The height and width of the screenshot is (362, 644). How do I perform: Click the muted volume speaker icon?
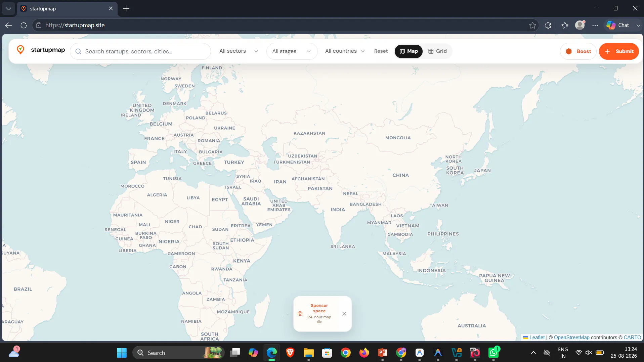[x=589, y=353]
